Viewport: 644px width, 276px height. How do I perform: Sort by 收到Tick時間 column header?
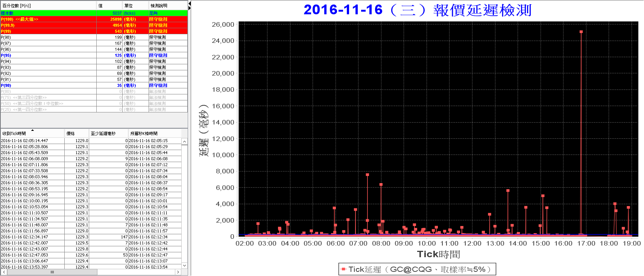33,133
